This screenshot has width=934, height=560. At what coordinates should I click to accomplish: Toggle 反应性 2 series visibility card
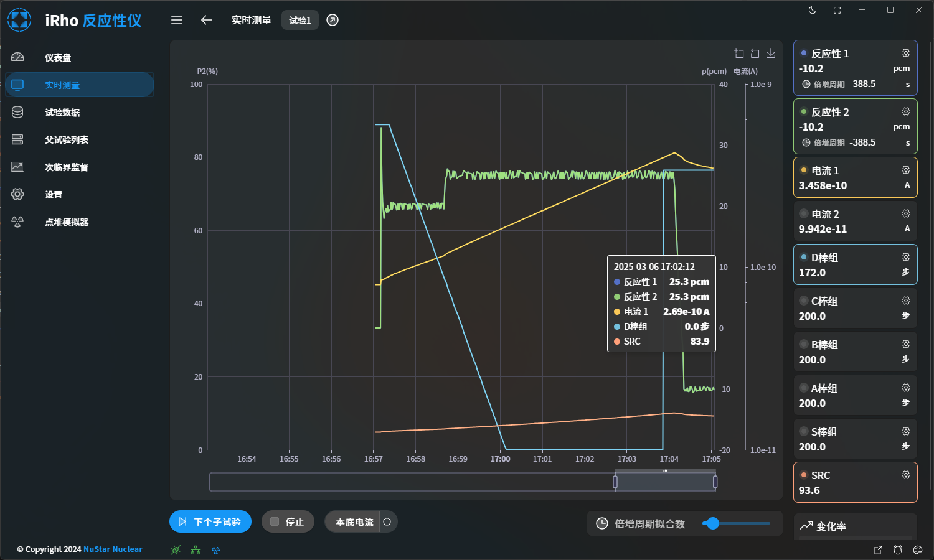855,126
